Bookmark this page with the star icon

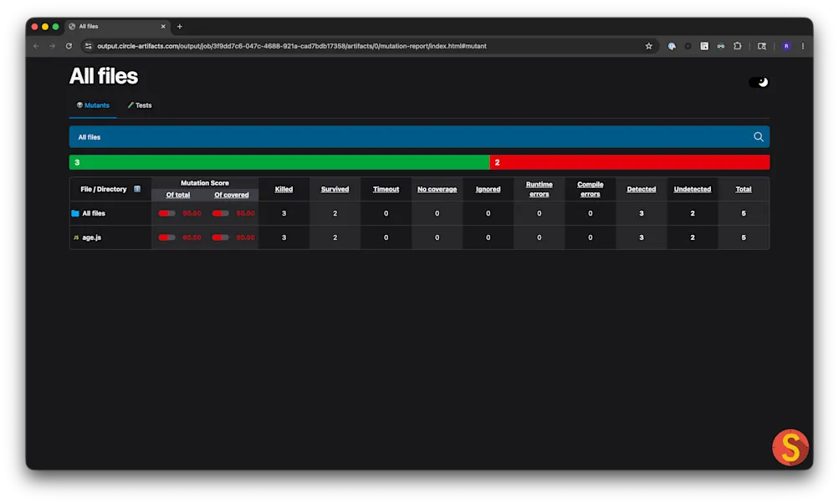click(648, 46)
